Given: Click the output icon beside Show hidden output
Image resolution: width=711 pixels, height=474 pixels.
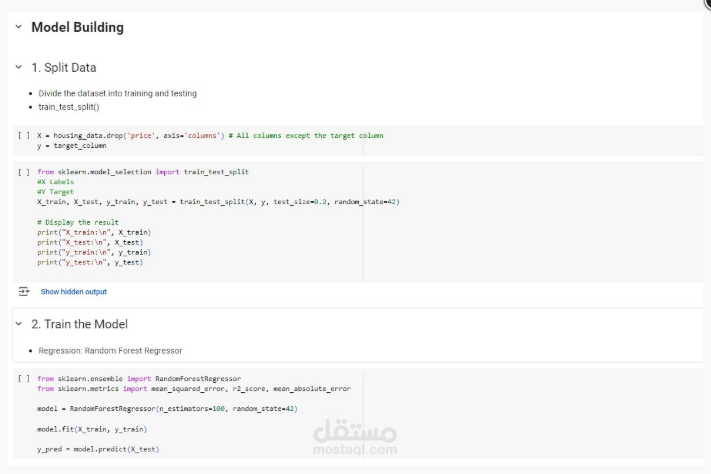Looking at the screenshot, I should point(23,291).
